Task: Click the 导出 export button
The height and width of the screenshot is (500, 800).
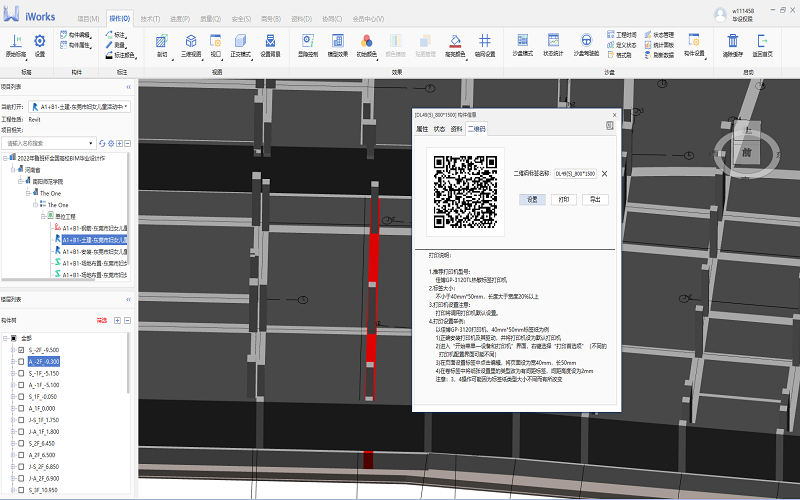Action: coord(595,199)
